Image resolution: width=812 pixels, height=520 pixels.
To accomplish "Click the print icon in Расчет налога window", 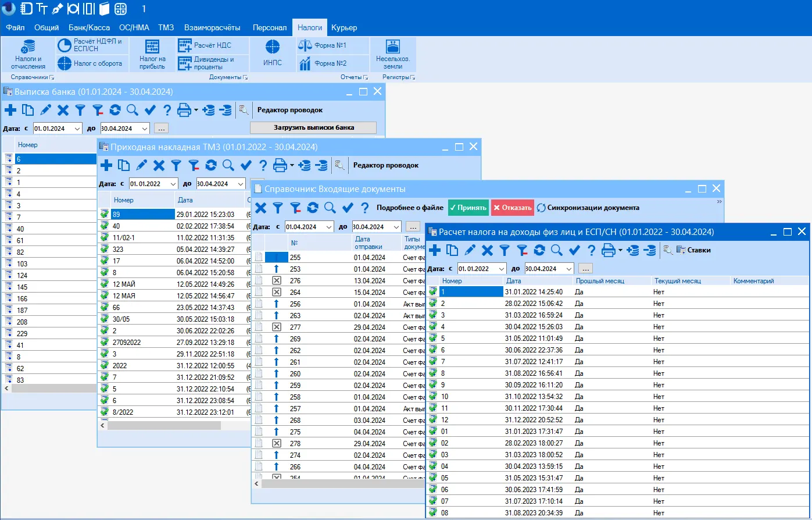I will point(608,250).
